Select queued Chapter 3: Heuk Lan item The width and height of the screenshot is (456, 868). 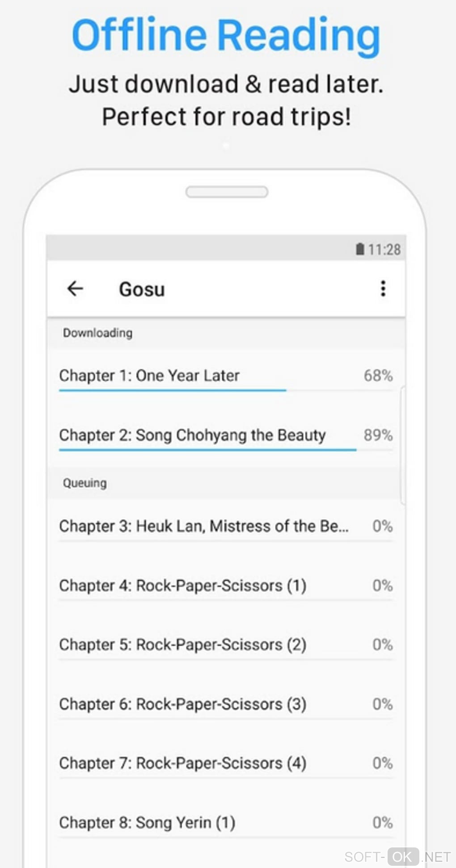204,526
